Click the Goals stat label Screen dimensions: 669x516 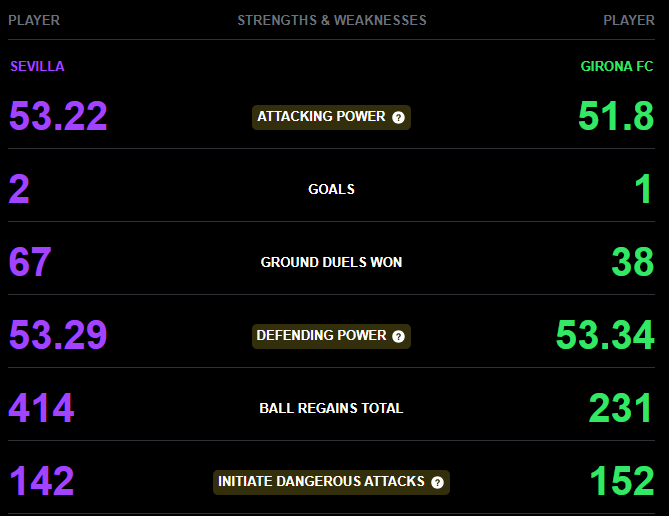click(331, 189)
